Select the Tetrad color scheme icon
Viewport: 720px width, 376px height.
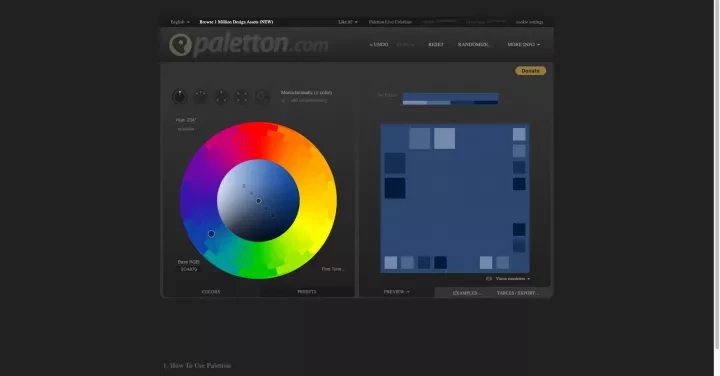(x=242, y=96)
